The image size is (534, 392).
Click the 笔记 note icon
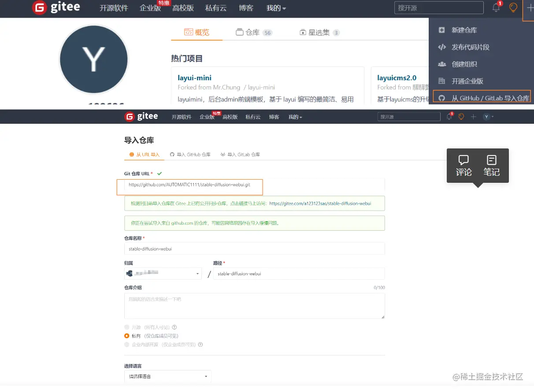491,159
